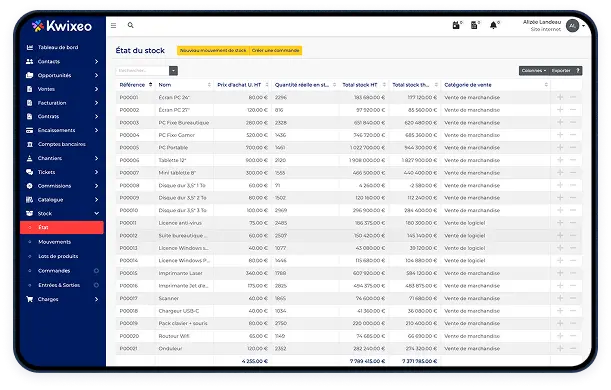Open the Mouvements submenu item
Screen dimensions: 611x390
[x=55, y=242]
